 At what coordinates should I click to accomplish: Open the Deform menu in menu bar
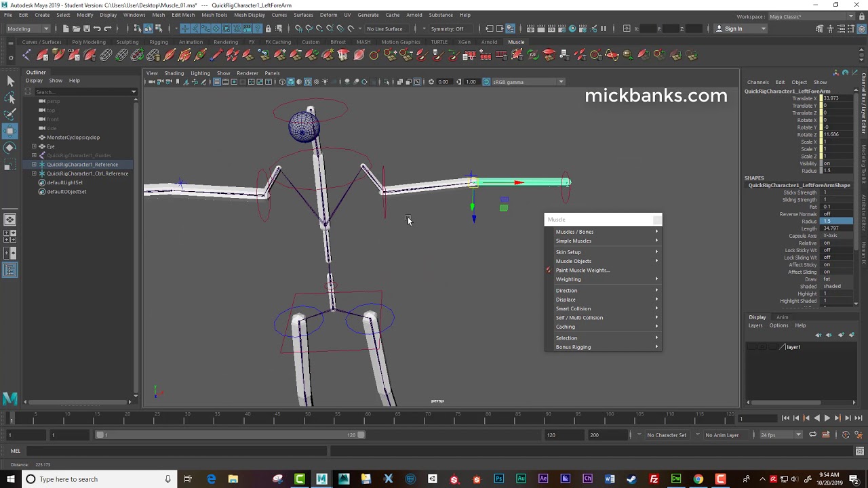point(328,15)
